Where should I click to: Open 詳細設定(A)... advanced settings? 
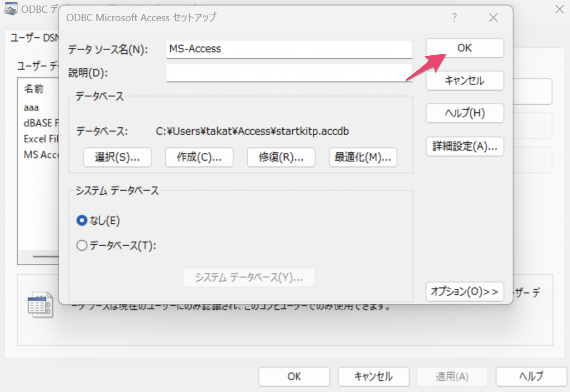tap(465, 146)
